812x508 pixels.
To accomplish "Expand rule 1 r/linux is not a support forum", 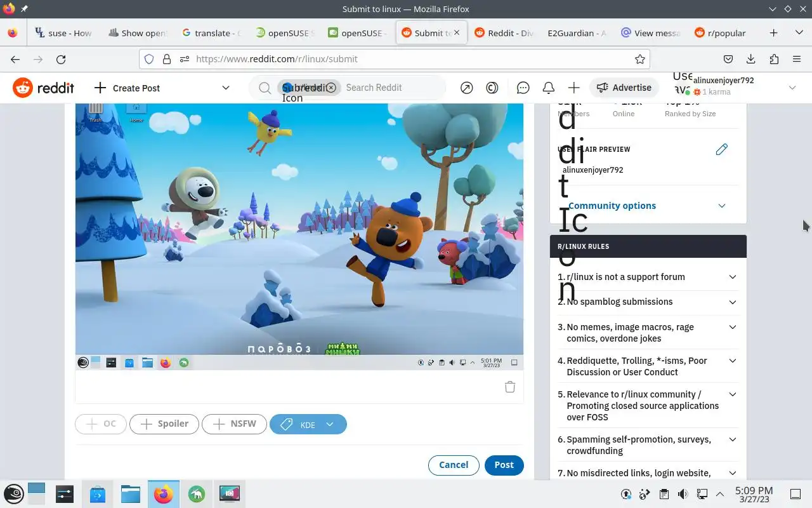I will point(648,277).
